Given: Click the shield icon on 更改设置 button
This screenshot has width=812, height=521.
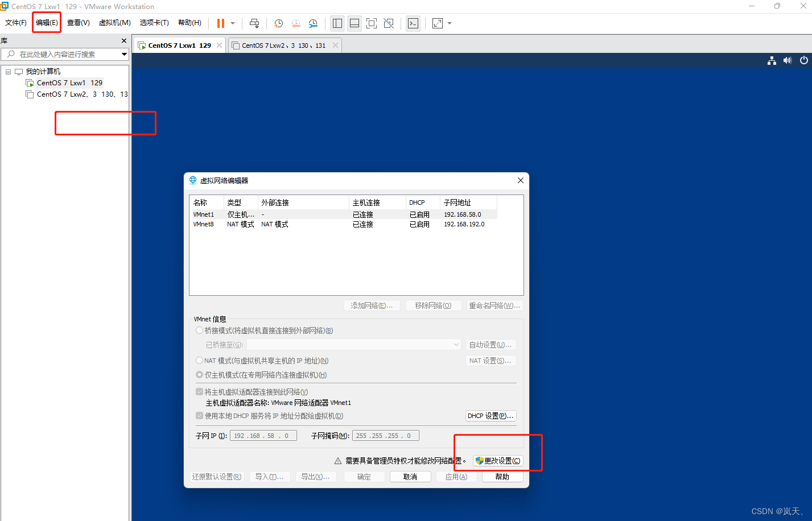Looking at the screenshot, I should [x=479, y=461].
